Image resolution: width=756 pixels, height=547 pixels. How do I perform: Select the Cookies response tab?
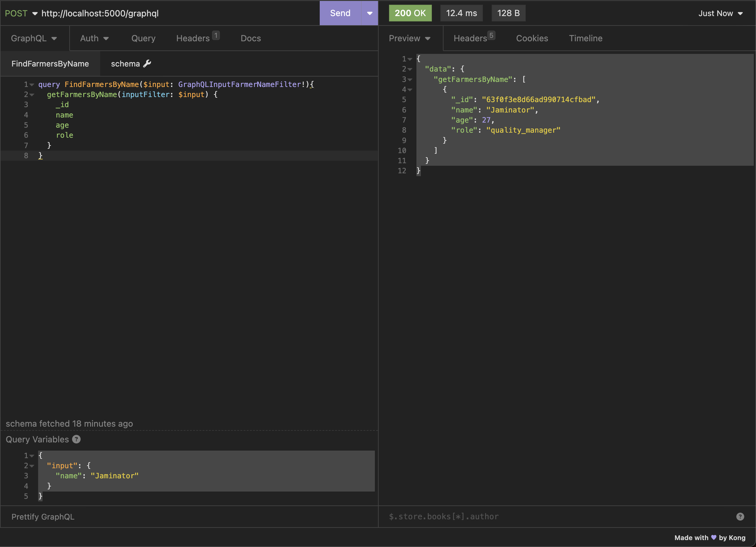coord(532,38)
